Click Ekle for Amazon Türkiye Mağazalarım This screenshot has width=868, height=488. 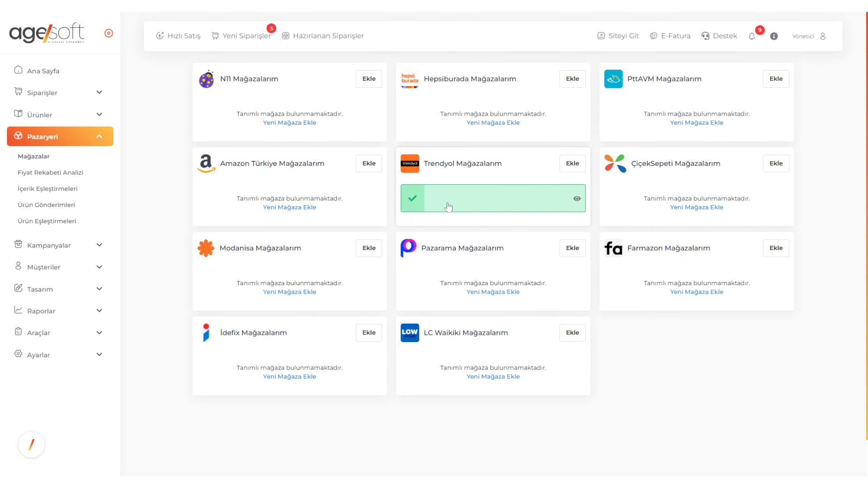369,164
